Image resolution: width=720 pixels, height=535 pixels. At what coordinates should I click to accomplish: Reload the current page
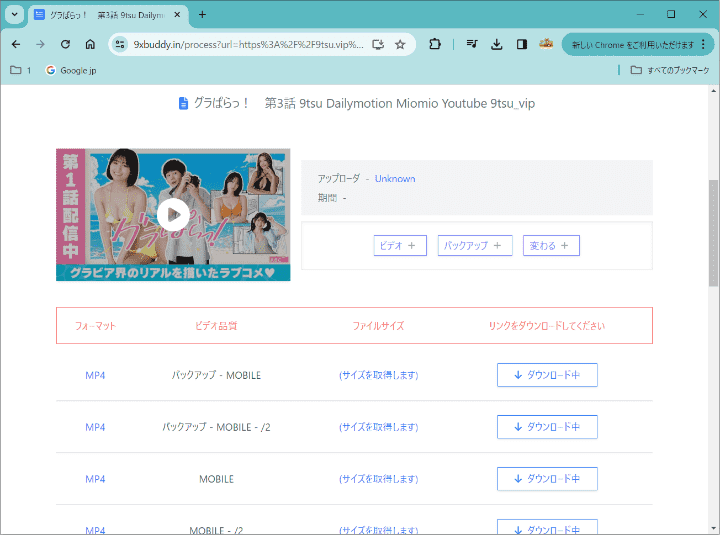pyautogui.click(x=65, y=44)
